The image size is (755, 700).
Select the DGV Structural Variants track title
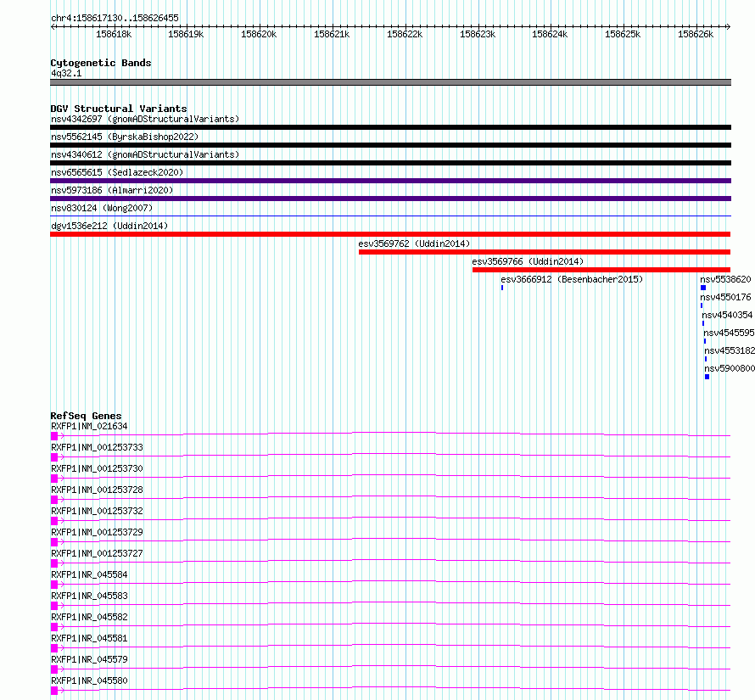(x=119, y=109)
